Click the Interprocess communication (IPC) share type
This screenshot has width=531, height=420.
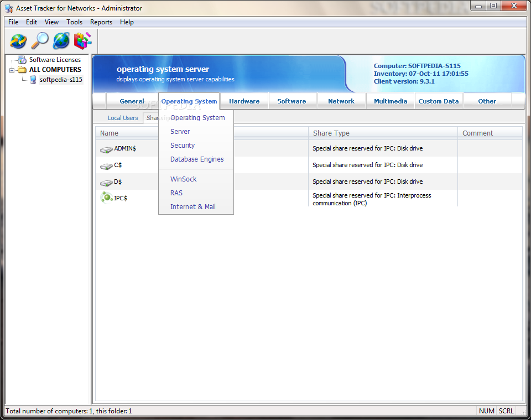[x=372, y=200]
